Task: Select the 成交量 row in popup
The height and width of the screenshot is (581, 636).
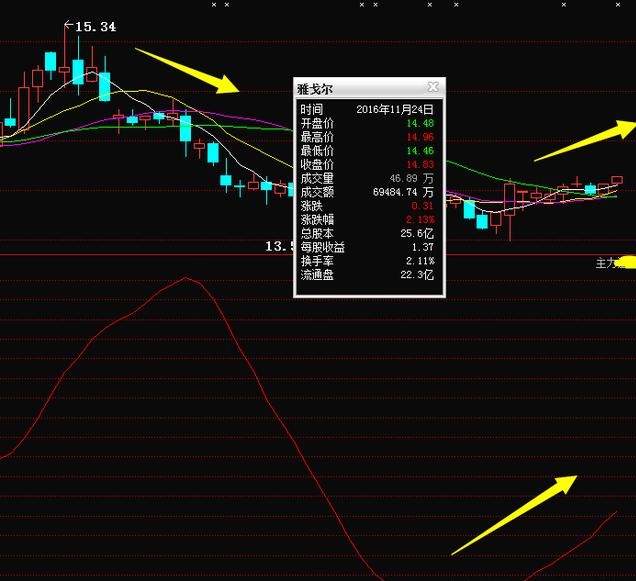Action: pyautogui.click(x=367, y=178)
